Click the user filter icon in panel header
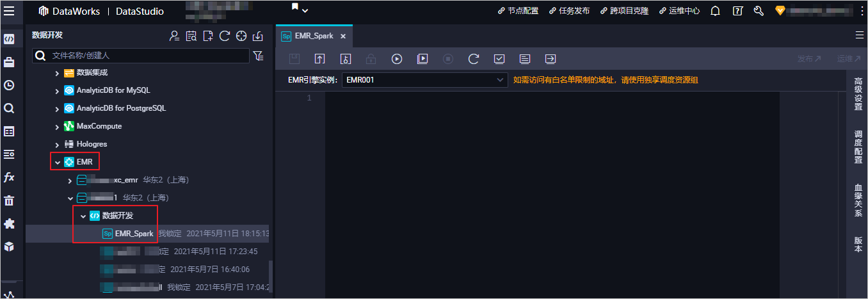Image resolution: width=868 pixels, height=299 pixels. tap(174, 36)
